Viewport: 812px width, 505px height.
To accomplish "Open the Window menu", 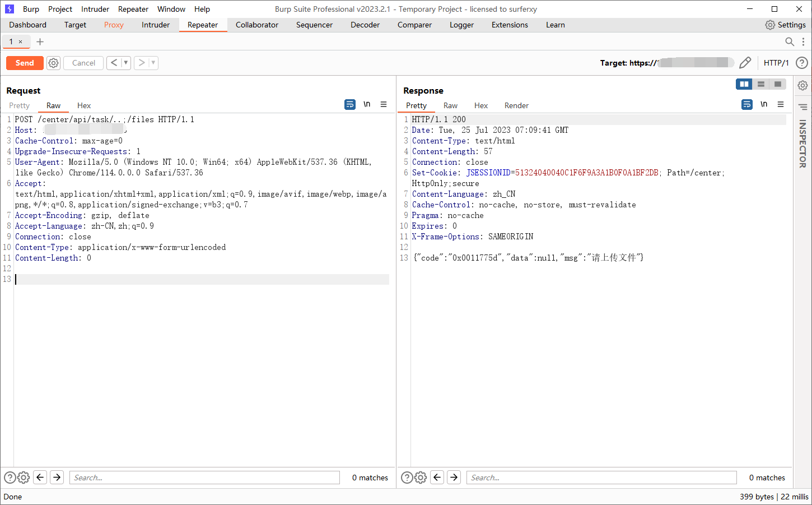I will (171, 9).
